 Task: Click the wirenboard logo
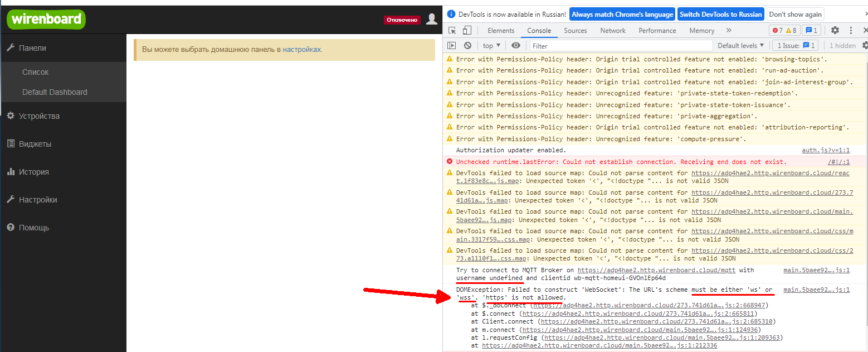(46, 20)
